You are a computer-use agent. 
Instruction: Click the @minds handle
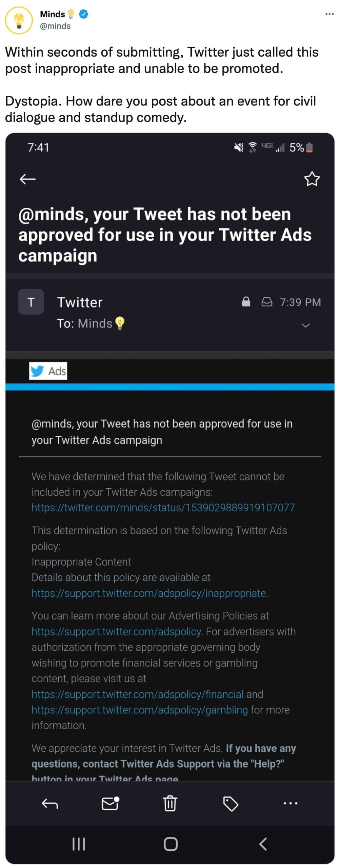point(55,26)
